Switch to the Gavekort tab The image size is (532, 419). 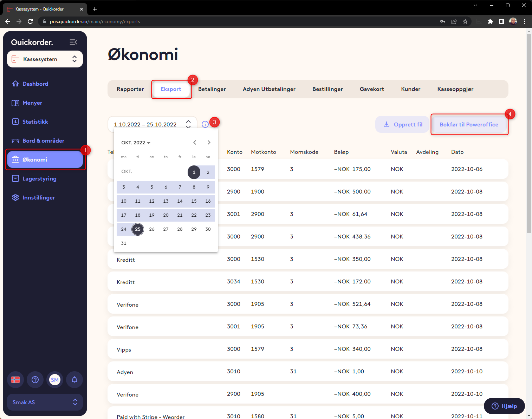[372, 89]
